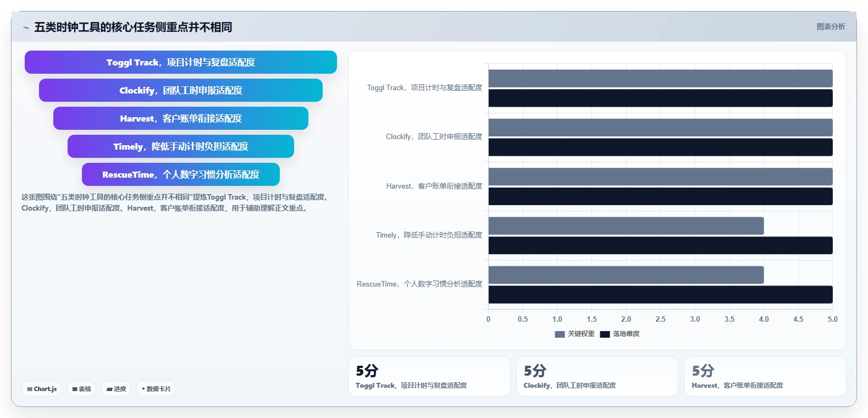Screen dimensions: 868x418
Task: Click the Harvest 5分 data card
Action: (x=765, y=376)
